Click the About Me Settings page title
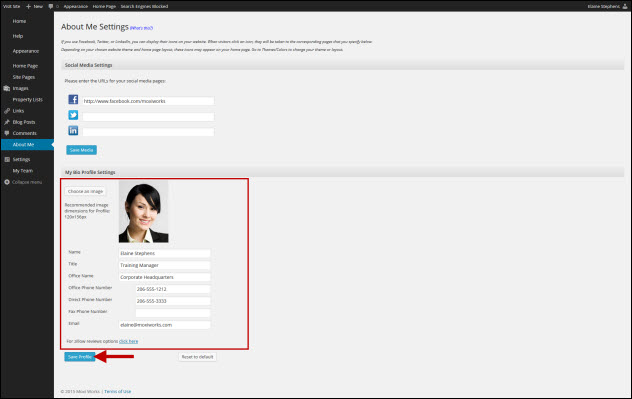Image resolution: width=632 pixels, height=399 pixels. click(95, 27)
